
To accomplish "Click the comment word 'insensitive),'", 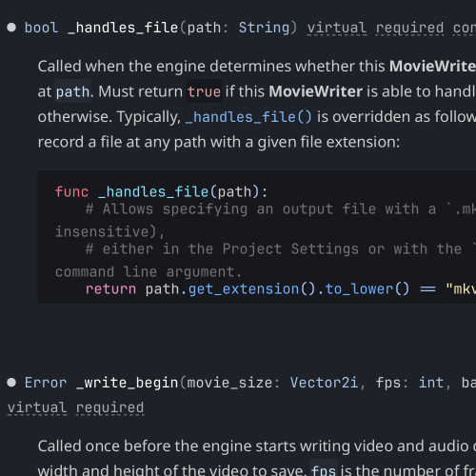I will (109, 232).
